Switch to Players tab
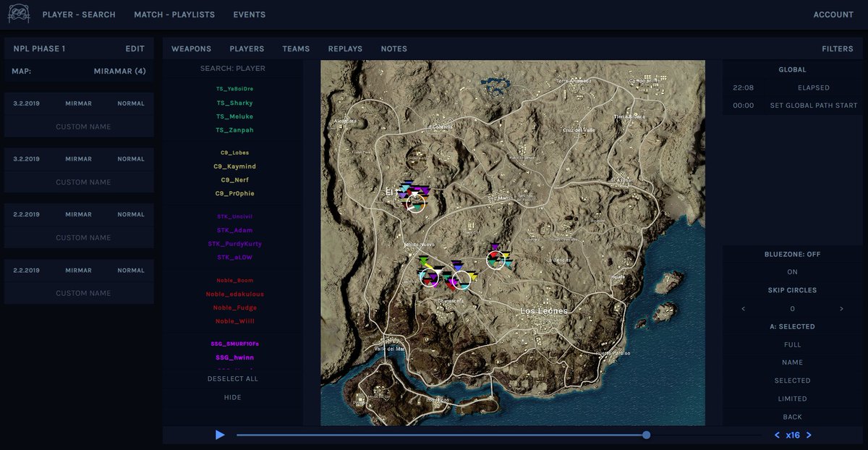Viewport: 868px width, 450px height. [247, 49]
